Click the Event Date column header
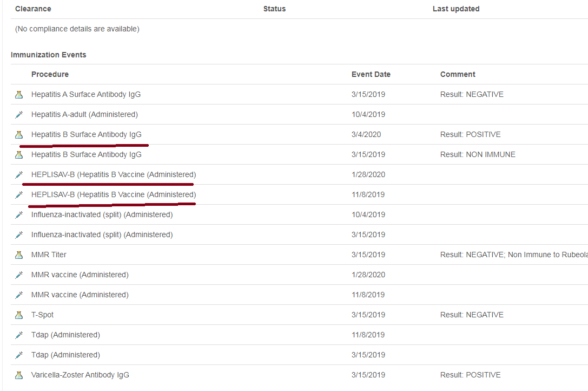The width and height of the screenshot is (588, 391). point(371,74)
